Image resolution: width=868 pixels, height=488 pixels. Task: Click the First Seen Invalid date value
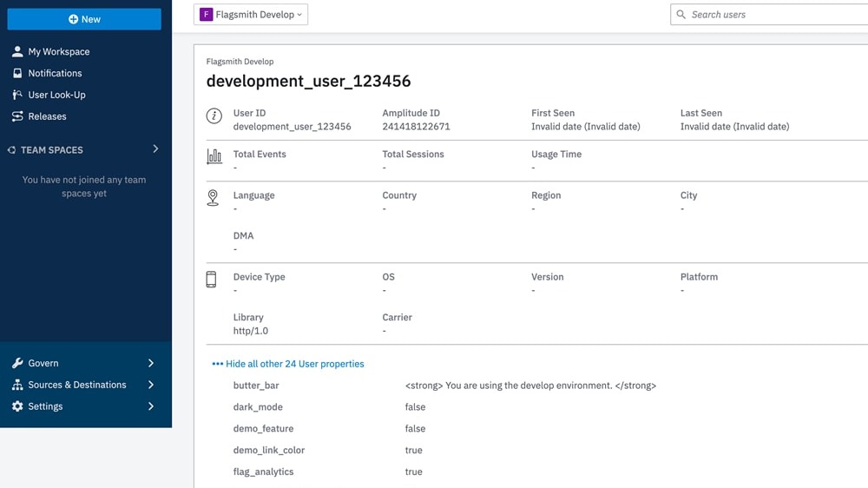point(586,126)
